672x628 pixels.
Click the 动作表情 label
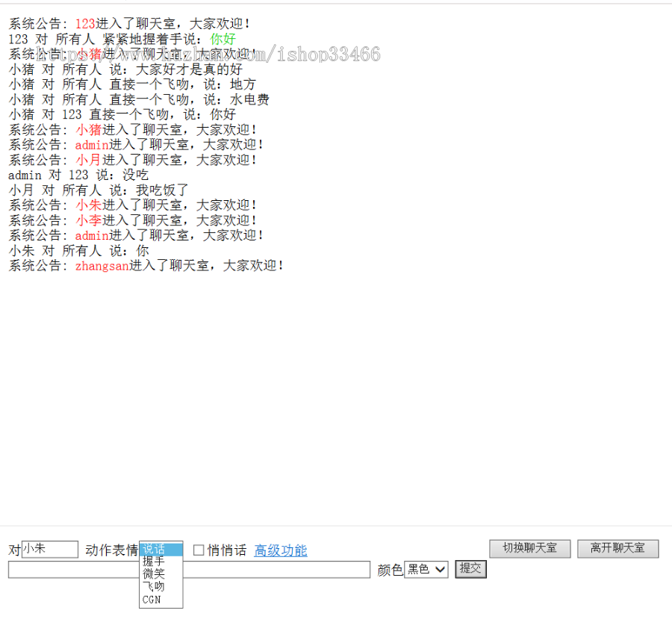[x=111, y=550]
